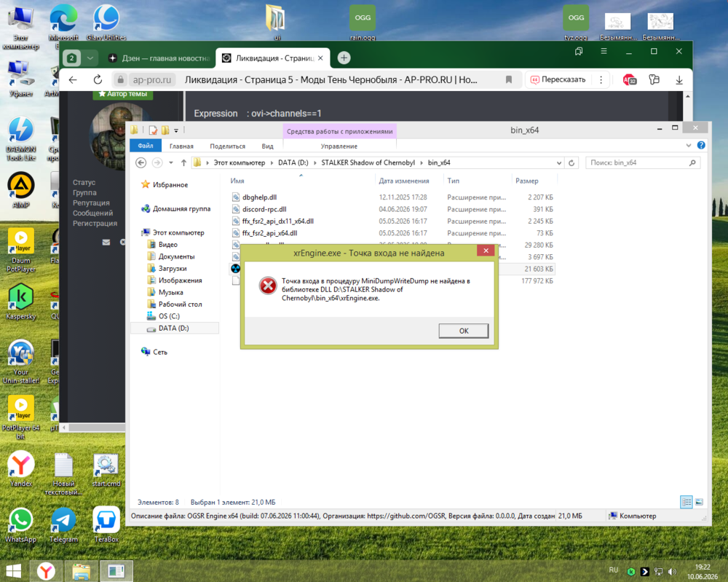Open WhatsApp desktop shortcut
Viewport: 728px width, 582px height.
(21, 525)
